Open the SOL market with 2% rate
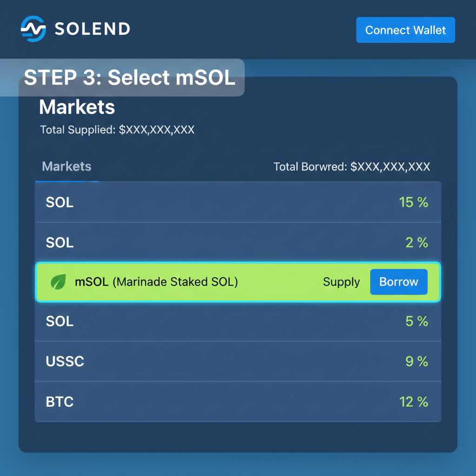 click(x=139, y=242)
